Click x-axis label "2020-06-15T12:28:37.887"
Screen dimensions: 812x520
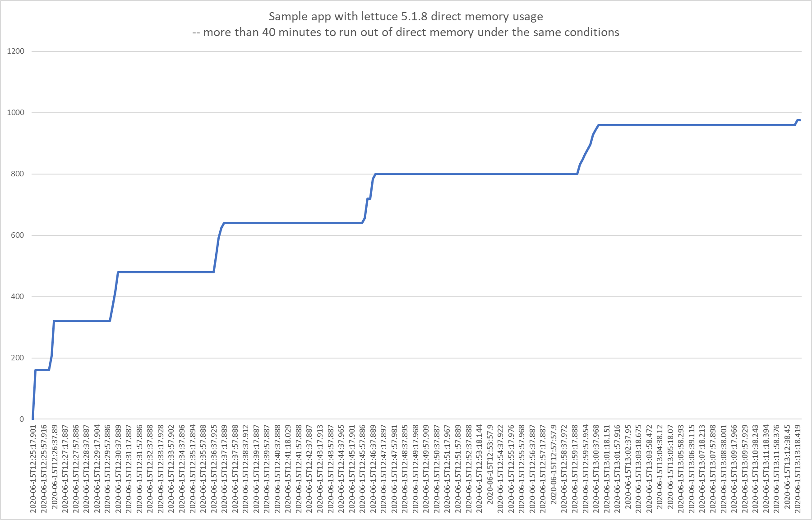(86, 469)
